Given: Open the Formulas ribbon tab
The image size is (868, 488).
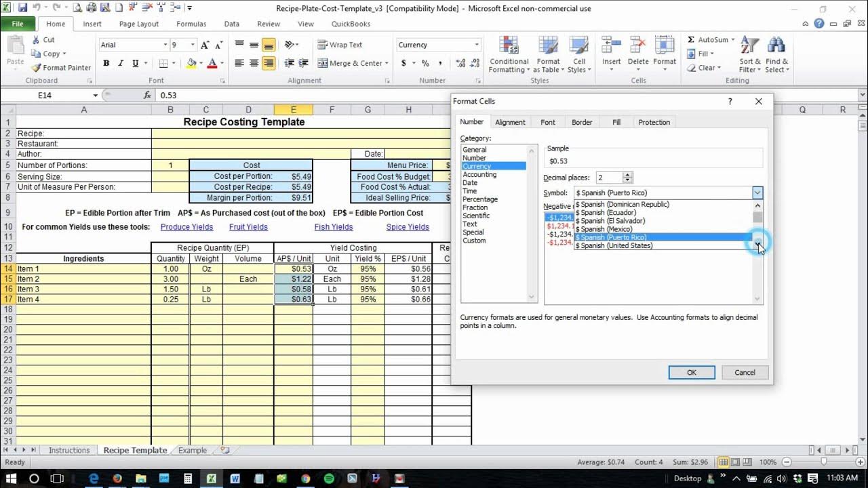Looking at the screenshot, I should (191, 24).
